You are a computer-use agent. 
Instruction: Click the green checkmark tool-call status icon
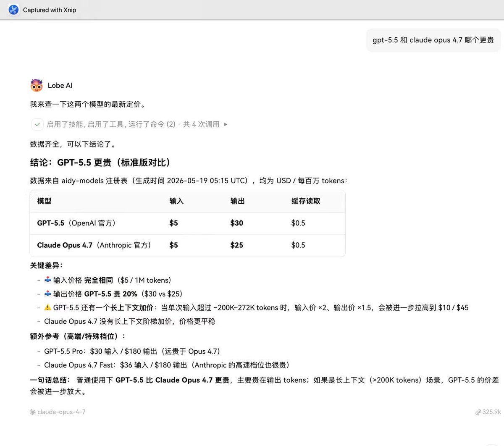(x=37, y=124)
